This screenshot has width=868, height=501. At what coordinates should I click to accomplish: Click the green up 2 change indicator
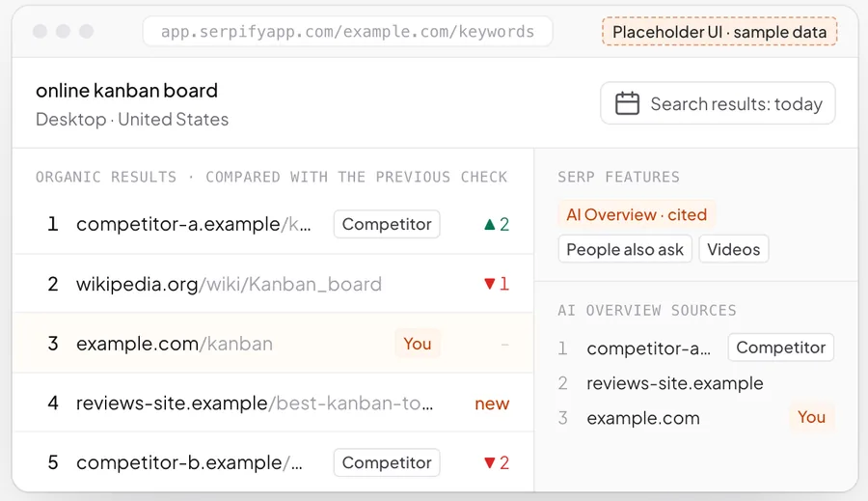point(497,225)
